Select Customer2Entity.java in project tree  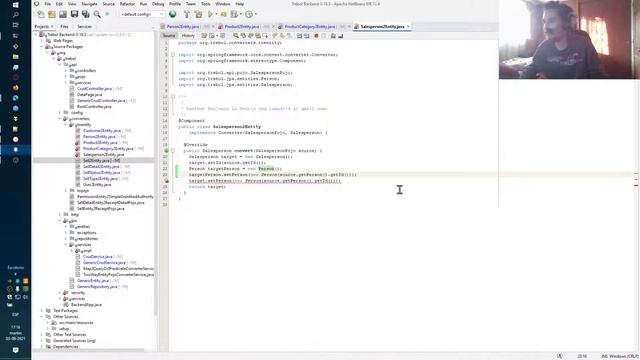coord(102,131)
